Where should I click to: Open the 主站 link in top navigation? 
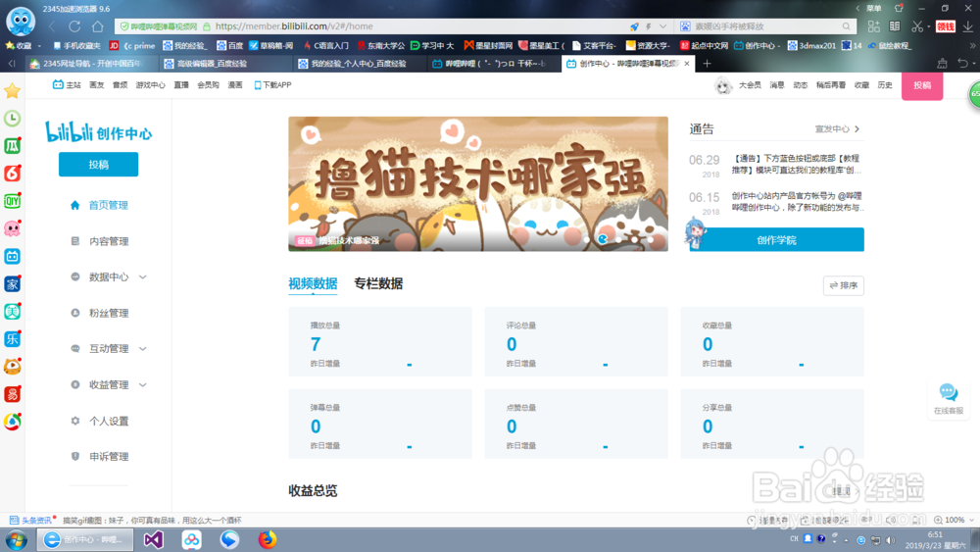(67, 85)
